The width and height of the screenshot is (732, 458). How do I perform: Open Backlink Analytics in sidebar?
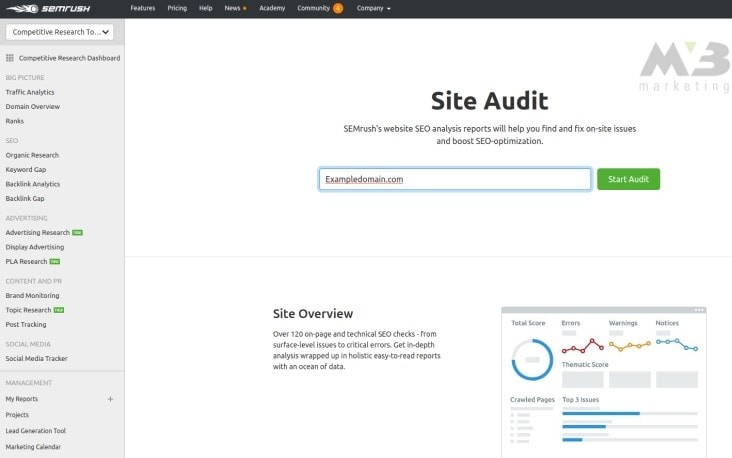point(33,184)
